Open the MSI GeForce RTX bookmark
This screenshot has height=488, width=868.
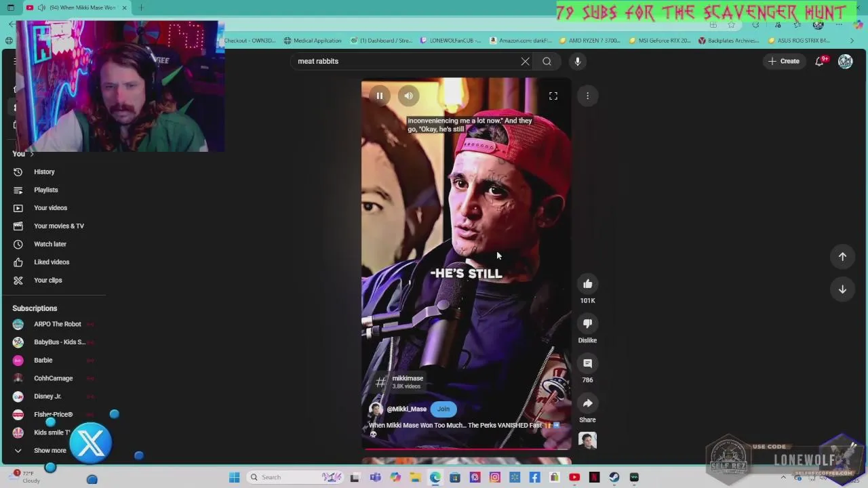(x=660, y=41)
